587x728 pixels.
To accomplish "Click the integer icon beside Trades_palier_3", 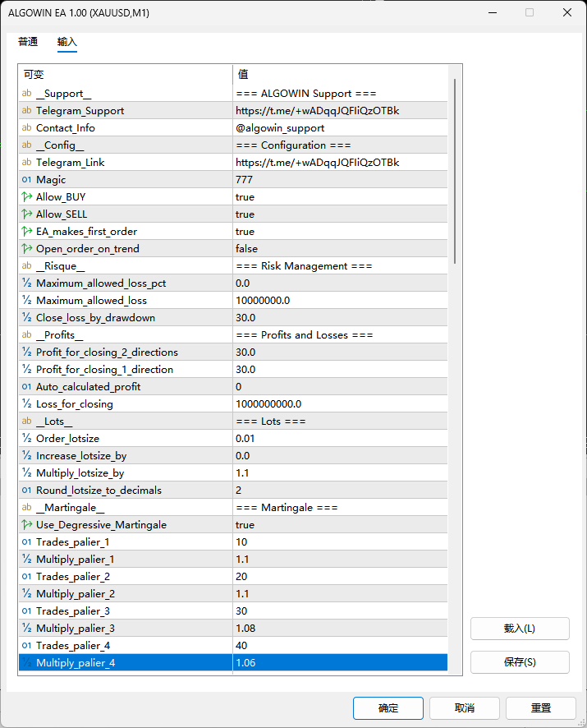I will (x=27, y=611).
